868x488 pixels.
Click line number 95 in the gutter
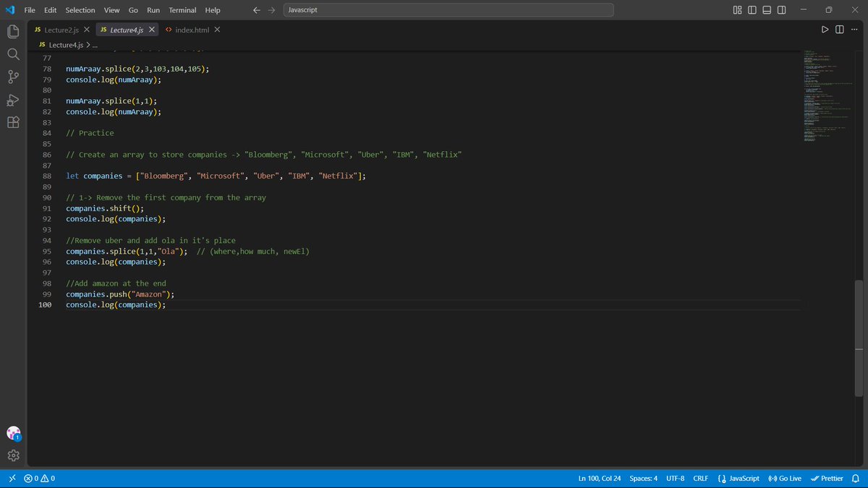pos(46,251)
